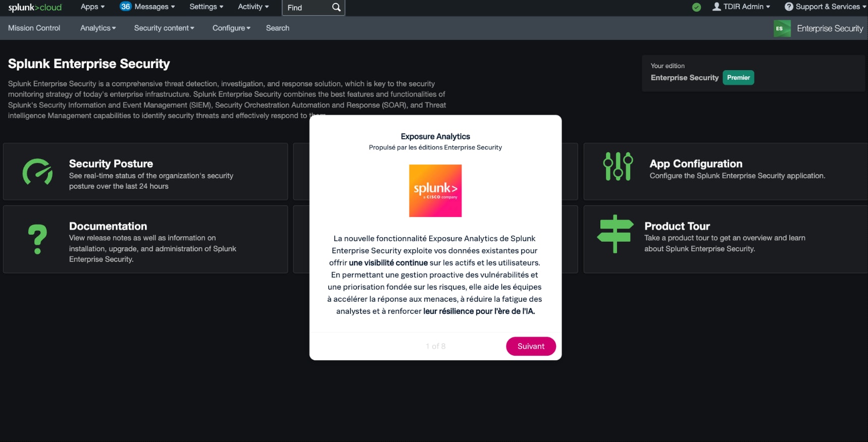Click bold text 'leur résilience pour l'ère de l'IA.'

(479, 311)
